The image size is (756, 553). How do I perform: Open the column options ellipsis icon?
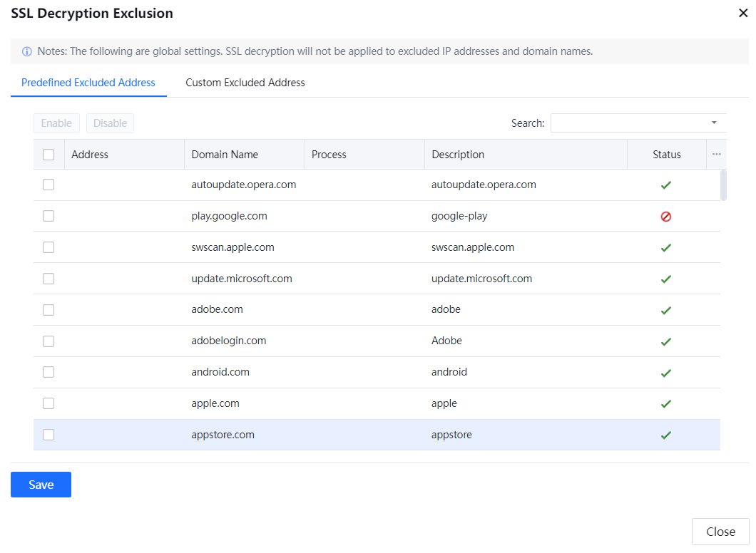coord(716,155)
